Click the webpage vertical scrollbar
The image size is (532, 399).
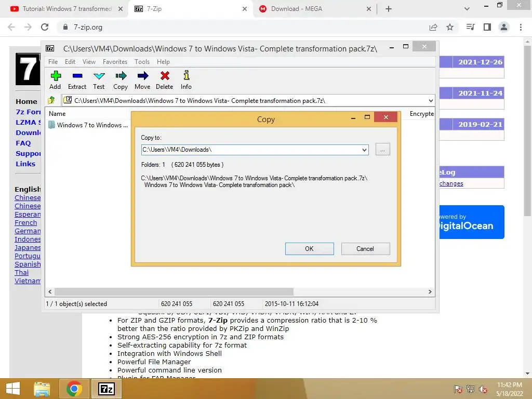pos(527,130)
